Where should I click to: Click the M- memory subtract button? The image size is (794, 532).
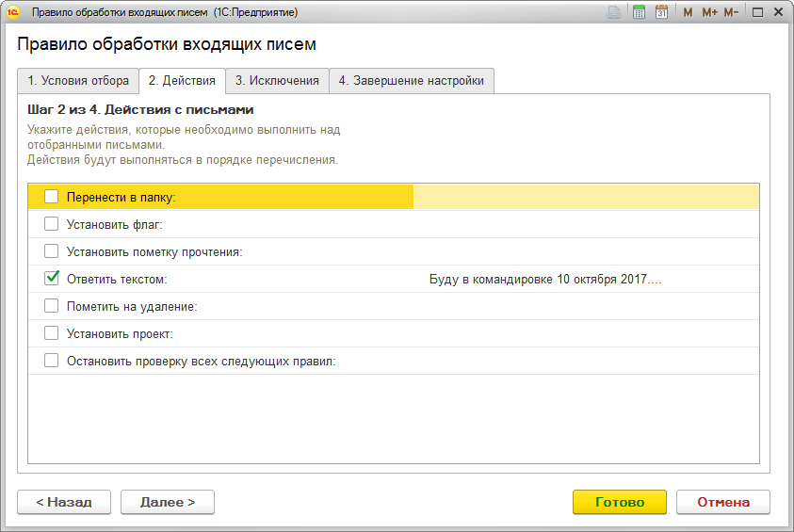click(x=731, y=12)
